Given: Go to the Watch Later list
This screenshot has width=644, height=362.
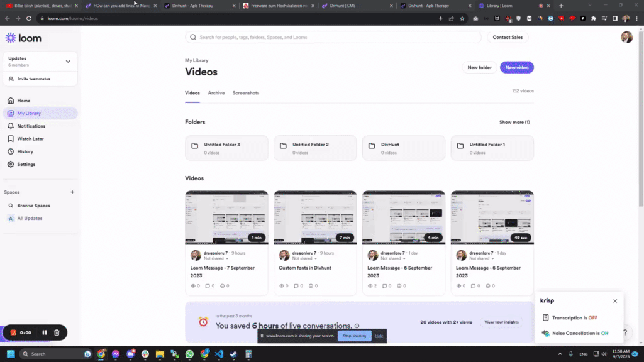Looking at the screenshot, I should (x=30, y=139).
